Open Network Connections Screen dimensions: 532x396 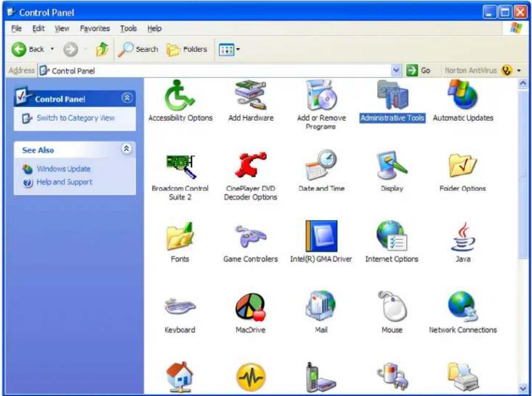[463, 313]
